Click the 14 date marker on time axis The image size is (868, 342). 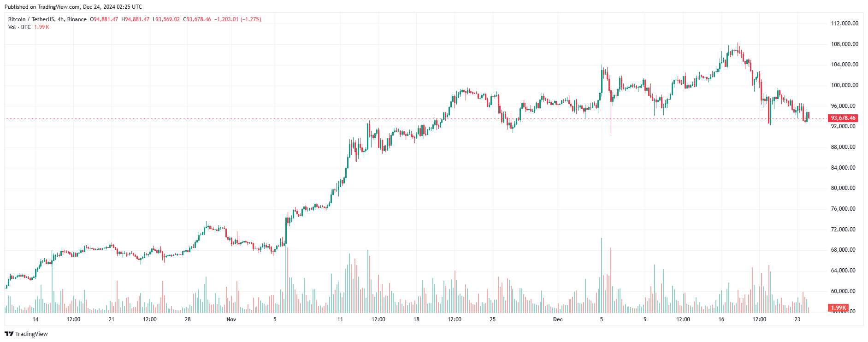coord(35,319)
